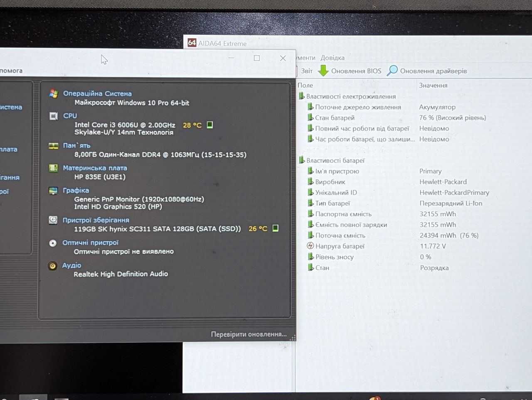532x400 pixels.
Task: Maximize the Speccy window
Action: pyautogui.click(x=257, y=58)
